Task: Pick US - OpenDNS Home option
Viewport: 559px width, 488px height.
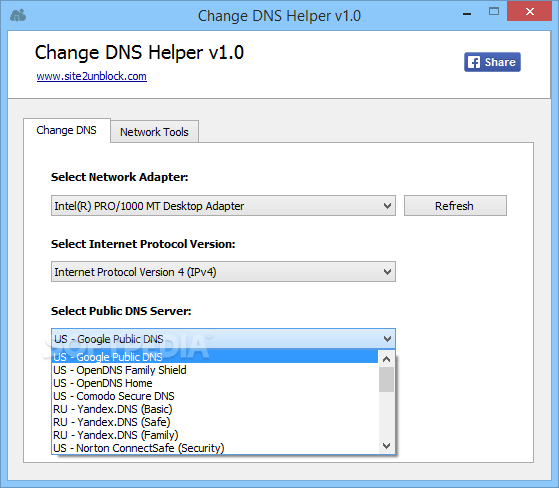Action: pos(215,383)
